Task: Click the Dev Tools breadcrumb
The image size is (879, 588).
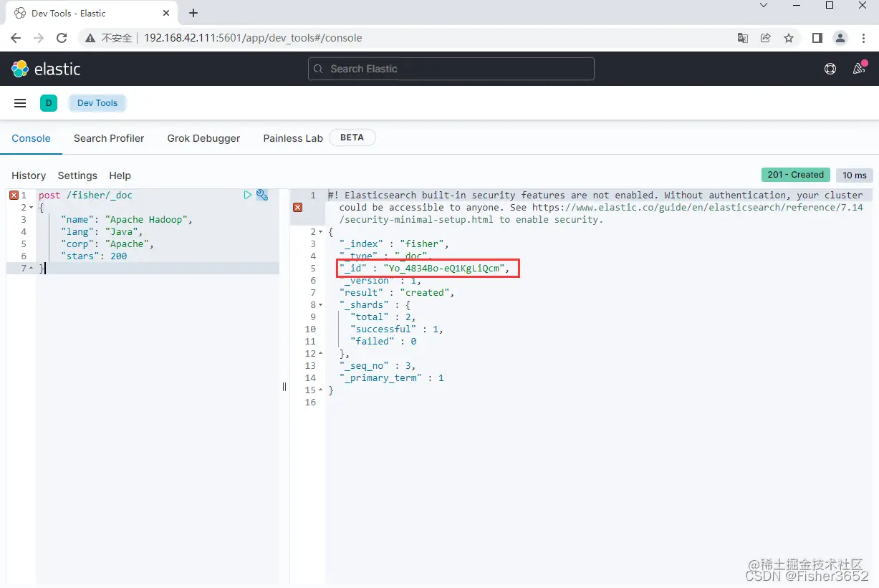Action: (x=97, y=103)
